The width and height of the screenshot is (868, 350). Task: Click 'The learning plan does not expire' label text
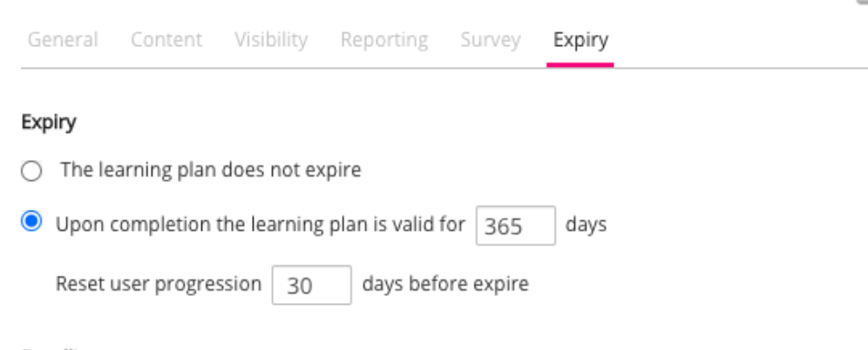[210, 171]
